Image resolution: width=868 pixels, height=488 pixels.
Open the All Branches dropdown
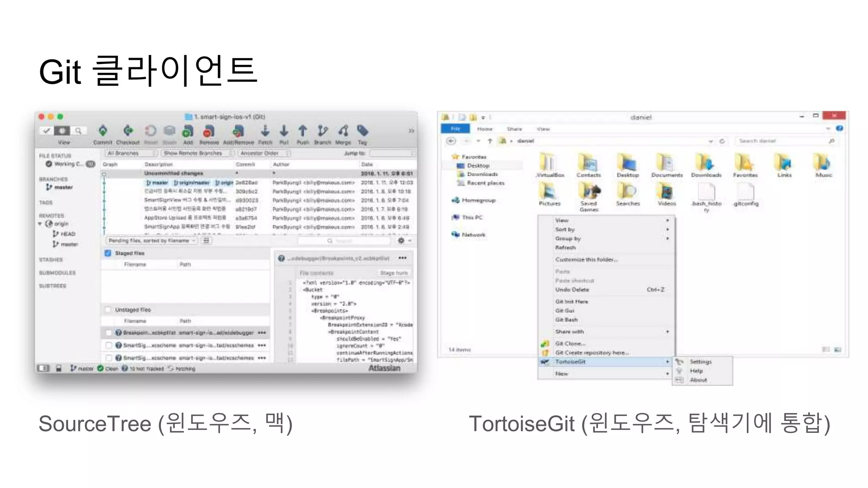pyautogui.click(x=131, y=153)
